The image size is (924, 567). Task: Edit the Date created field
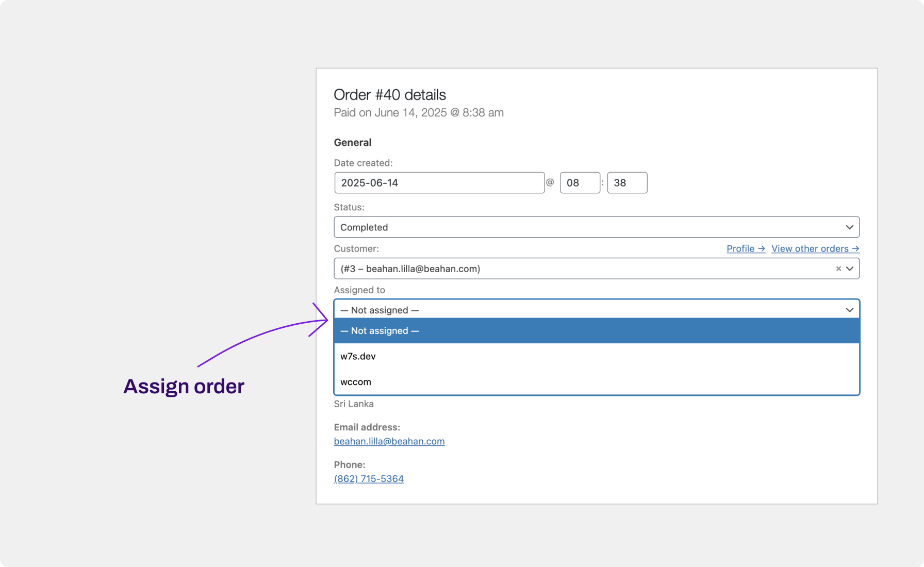coord(439,182)
